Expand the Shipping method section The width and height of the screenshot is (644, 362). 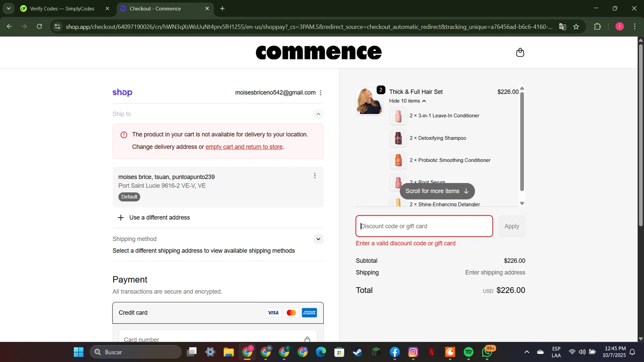click(x=318, y=239)
